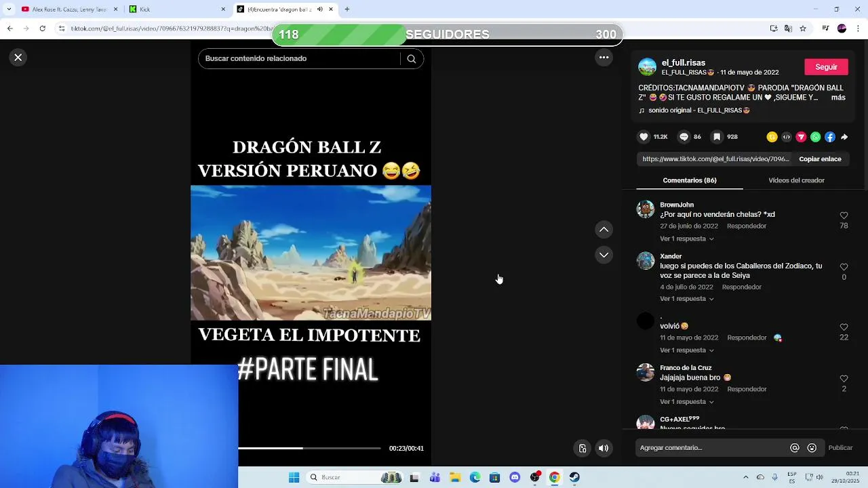Open the el_full.risas profile avatar
868x488 pixels.
(x=648, y=67)
